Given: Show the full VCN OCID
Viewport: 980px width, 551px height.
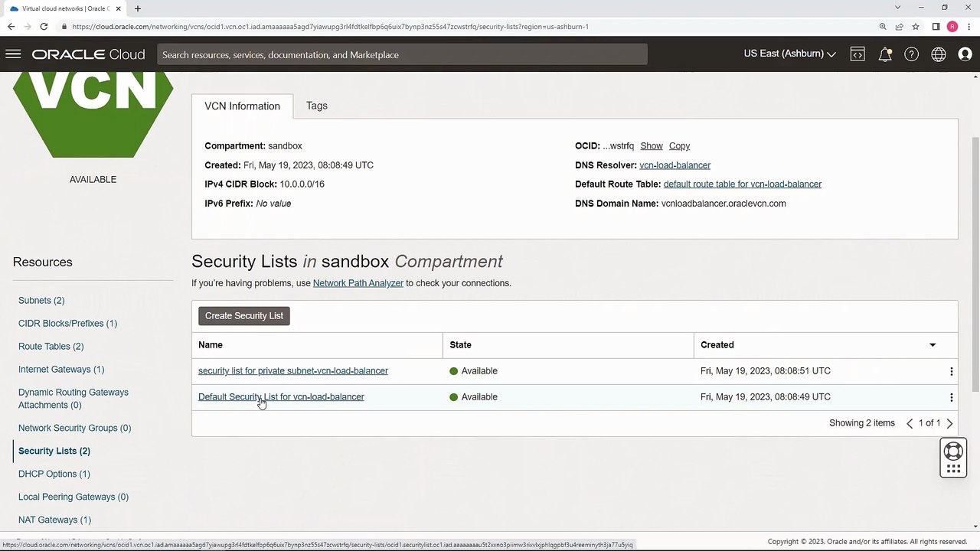Looking at the screenshot, I should [652, 146].
